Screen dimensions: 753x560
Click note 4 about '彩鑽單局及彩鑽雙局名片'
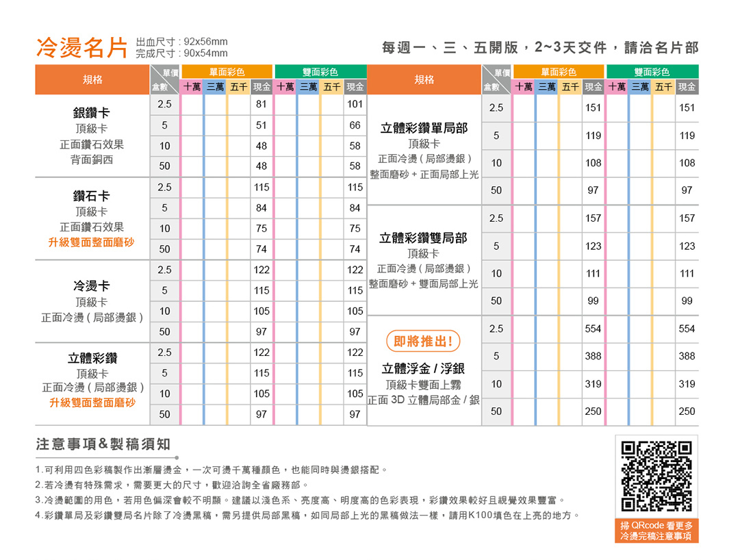(308, 516)
